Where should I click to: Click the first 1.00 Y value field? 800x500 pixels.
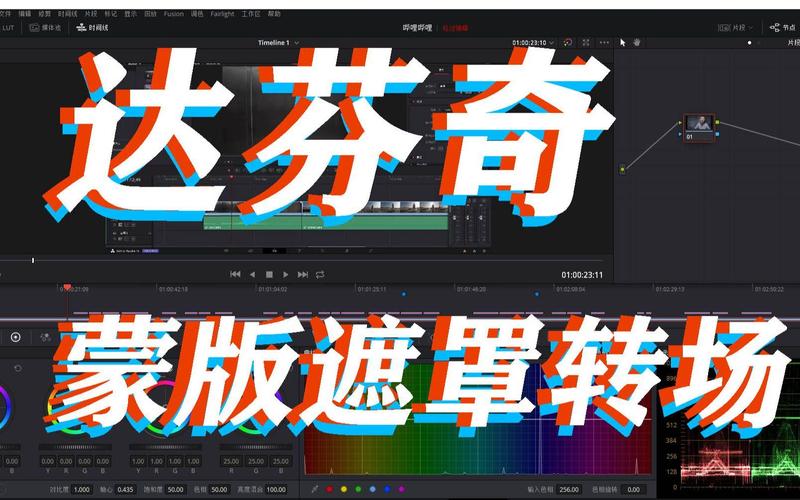coord(138,461)
